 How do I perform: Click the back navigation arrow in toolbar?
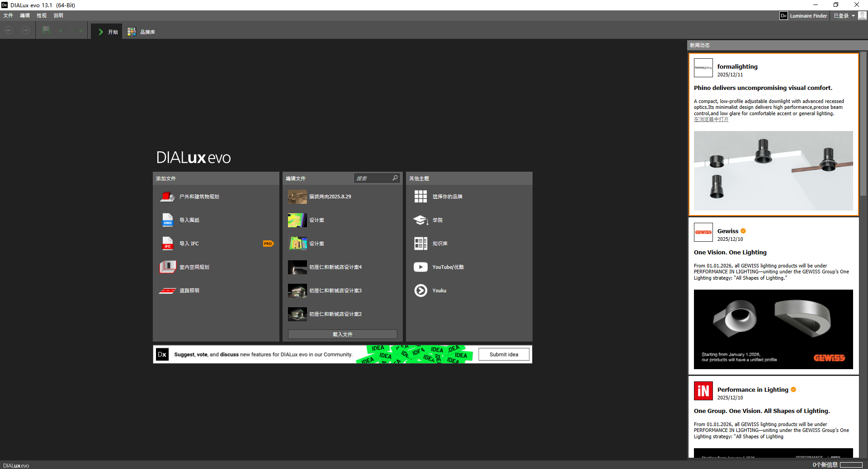point(9,30)
